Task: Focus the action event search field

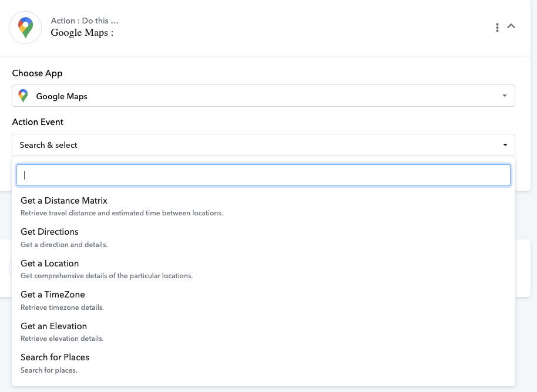Action: coord(263,175)
